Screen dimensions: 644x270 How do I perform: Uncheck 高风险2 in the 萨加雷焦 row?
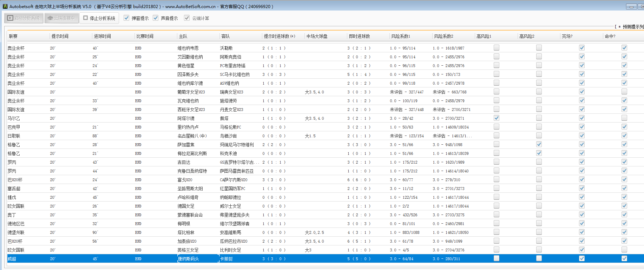click(x=539, y=144)
